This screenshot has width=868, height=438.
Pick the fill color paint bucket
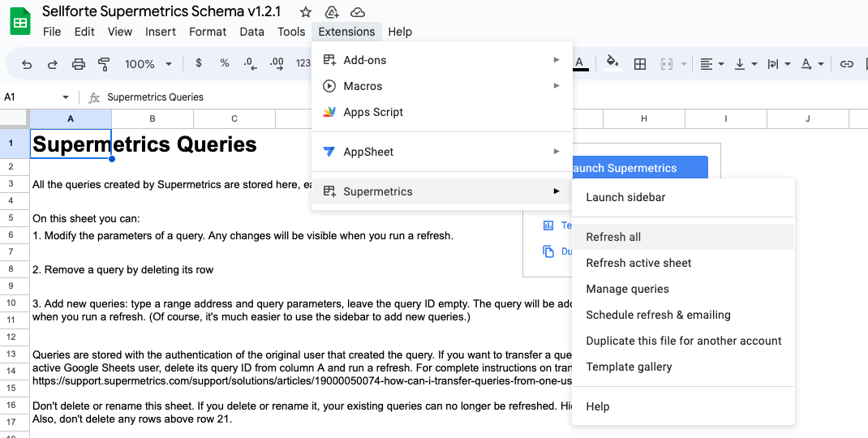[x=612, y=64]
